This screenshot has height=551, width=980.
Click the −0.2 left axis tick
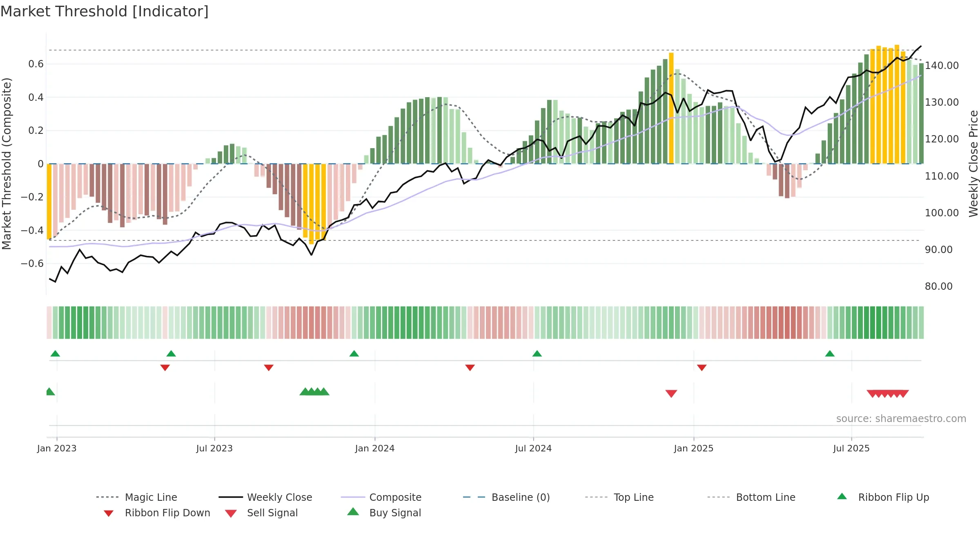32,197
